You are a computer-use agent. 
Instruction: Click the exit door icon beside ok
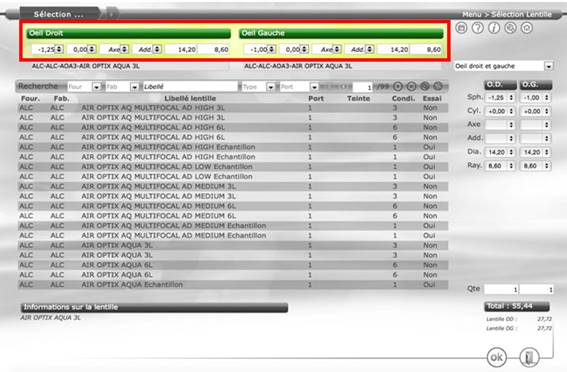(x=529, y=357)
